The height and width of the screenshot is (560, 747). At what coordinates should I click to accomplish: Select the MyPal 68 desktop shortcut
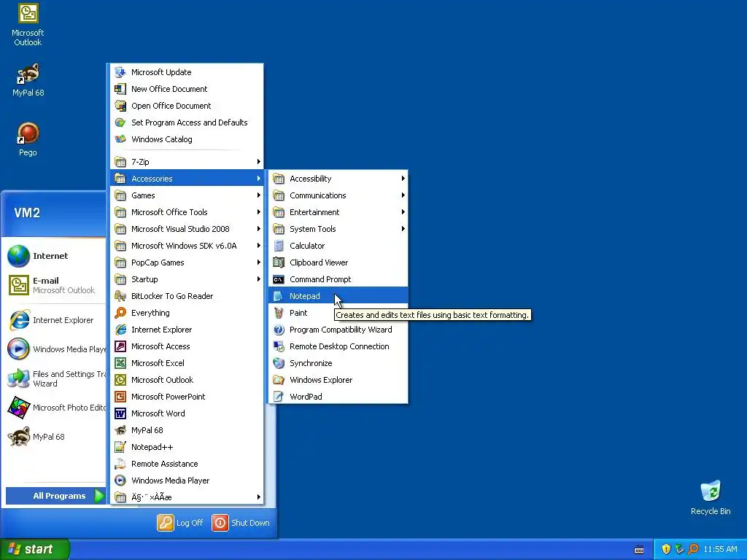click(x=28, y=80)
